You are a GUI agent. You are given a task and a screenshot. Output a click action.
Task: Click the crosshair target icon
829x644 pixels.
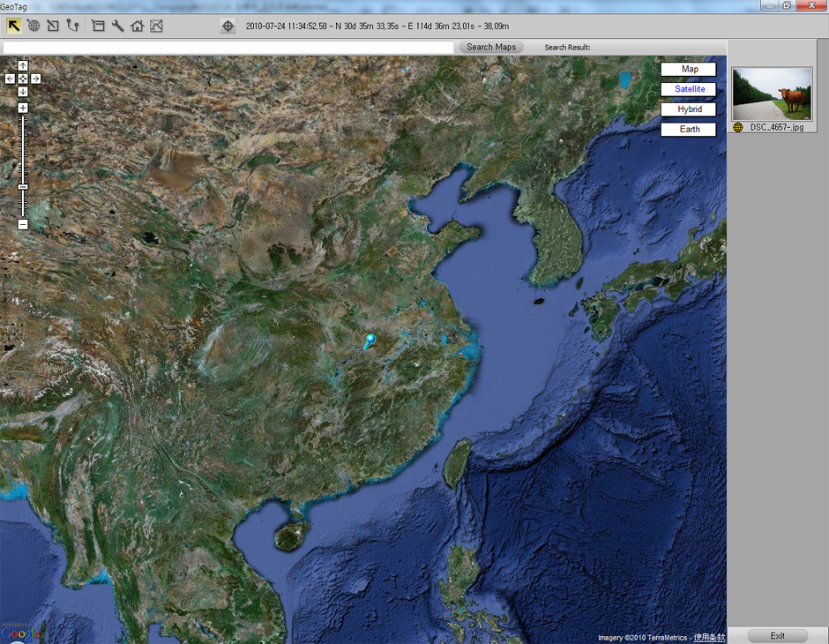click(x=228, y=26)
